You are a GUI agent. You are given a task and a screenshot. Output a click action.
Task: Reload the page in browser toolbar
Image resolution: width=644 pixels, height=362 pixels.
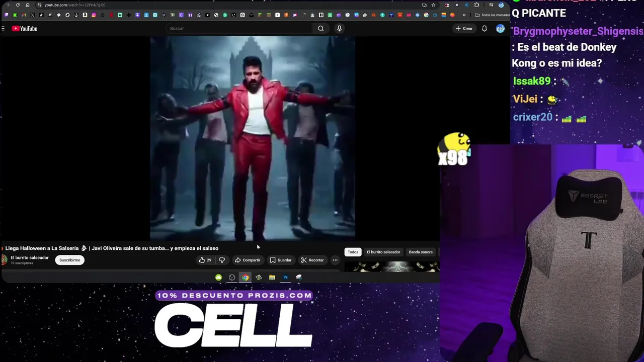click(x=18, y=5)
